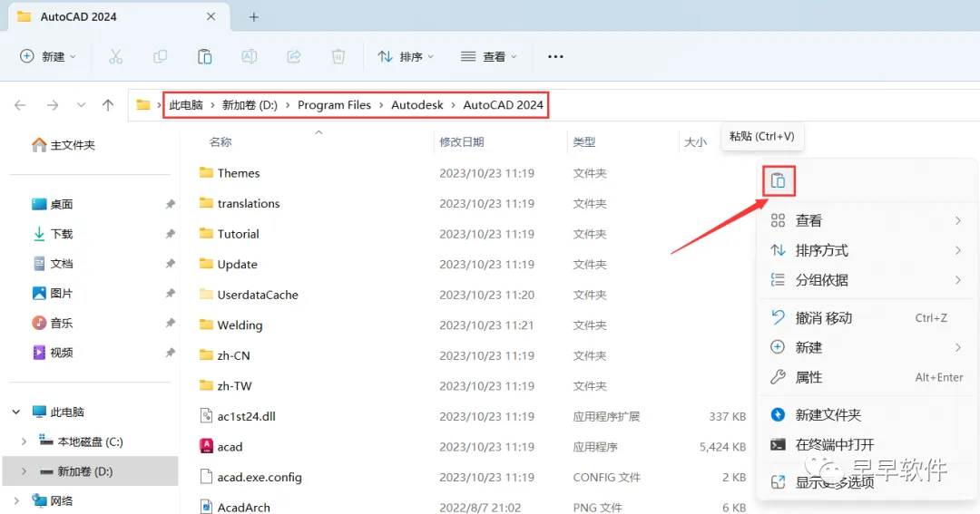Open the UserdataCache folder
Screen dimensions: 980x514
[258, 295]
